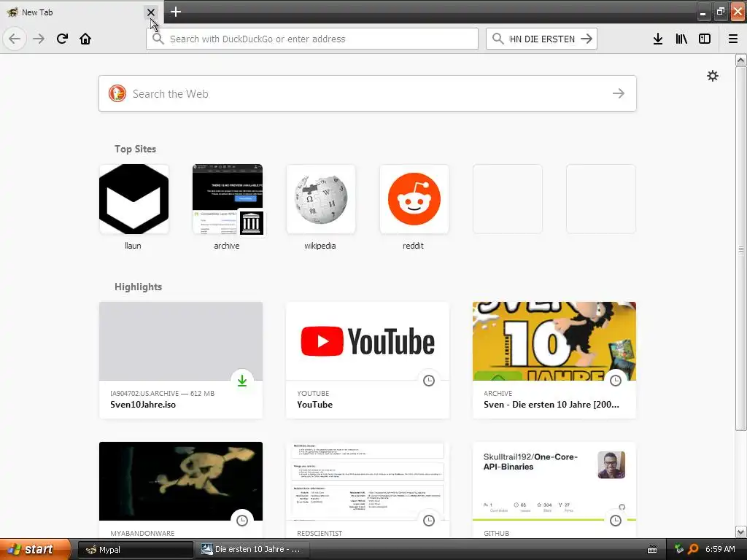Click the keyboard icon in taskbar

point(652,550)
